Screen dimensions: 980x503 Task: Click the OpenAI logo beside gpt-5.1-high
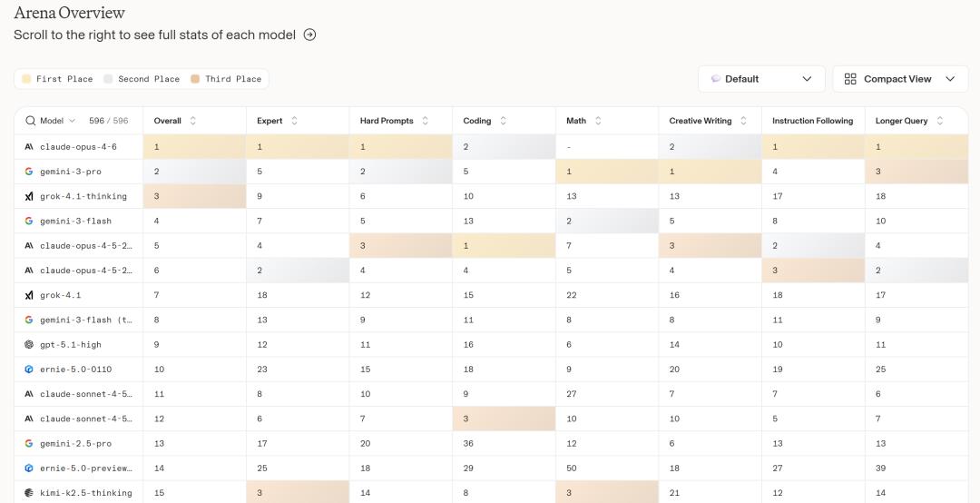tap(29, 345)
